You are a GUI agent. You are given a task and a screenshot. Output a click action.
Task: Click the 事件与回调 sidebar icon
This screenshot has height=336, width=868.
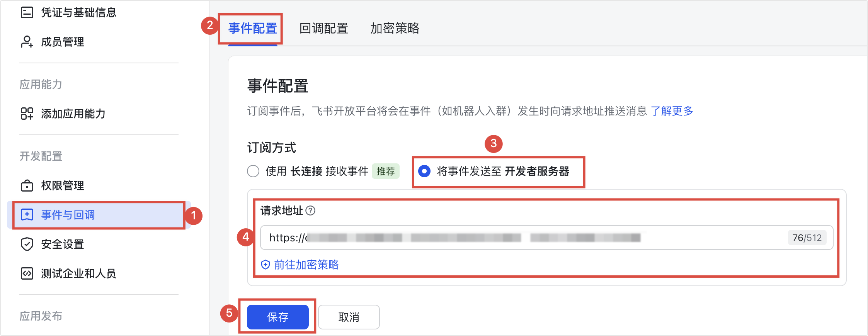click(27, 215)
